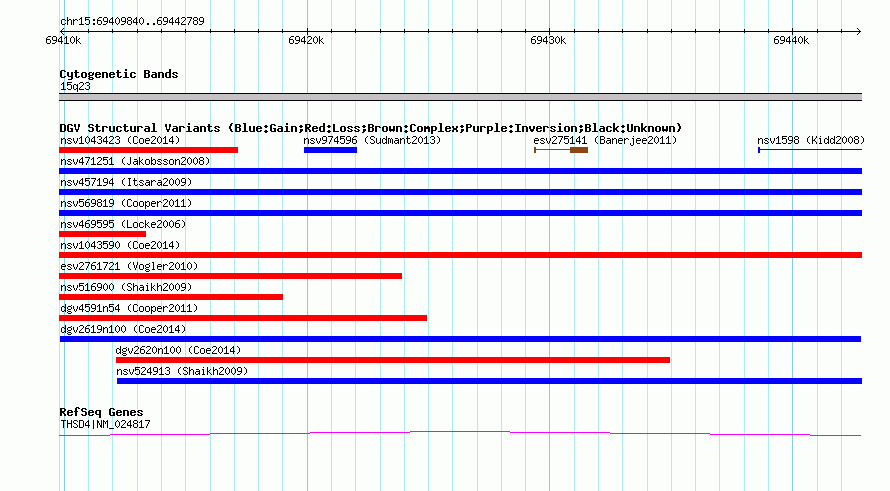Select the nsv1598 Kidd2008 thin blue feature
The width and height of the screenshot is (890, 491).
coord(810,150)
